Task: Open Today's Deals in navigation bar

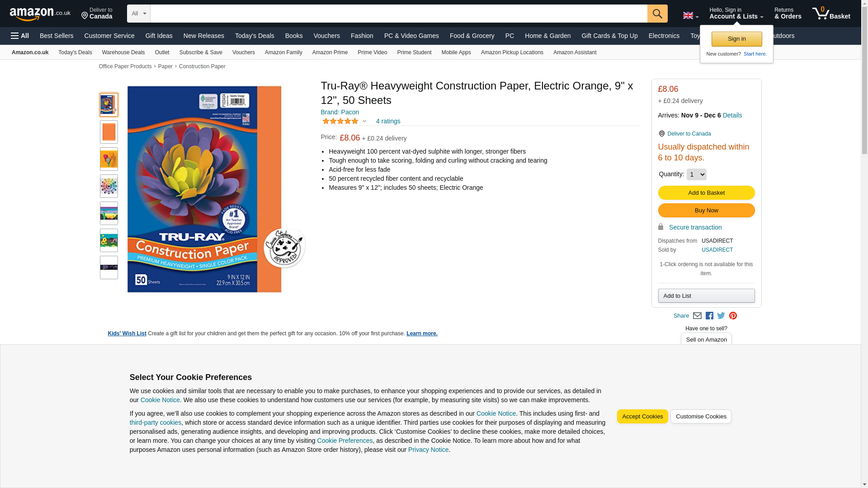Action: [255, 36]
